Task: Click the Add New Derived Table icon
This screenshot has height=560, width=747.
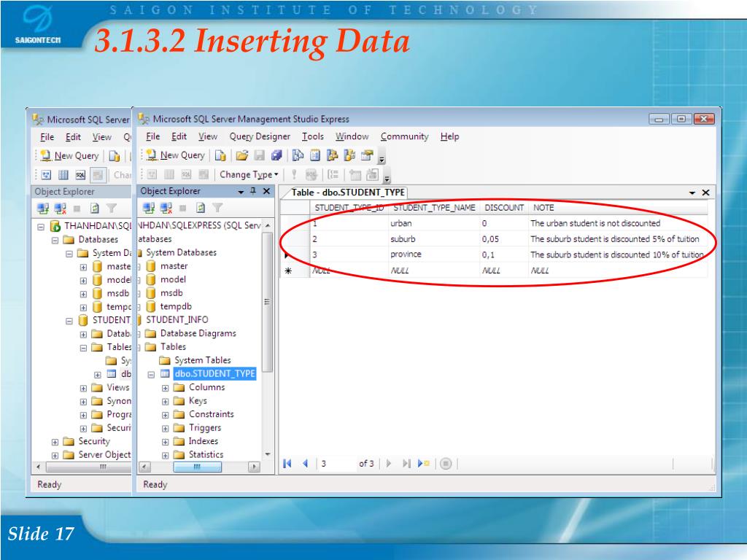Action: (372, 175)
